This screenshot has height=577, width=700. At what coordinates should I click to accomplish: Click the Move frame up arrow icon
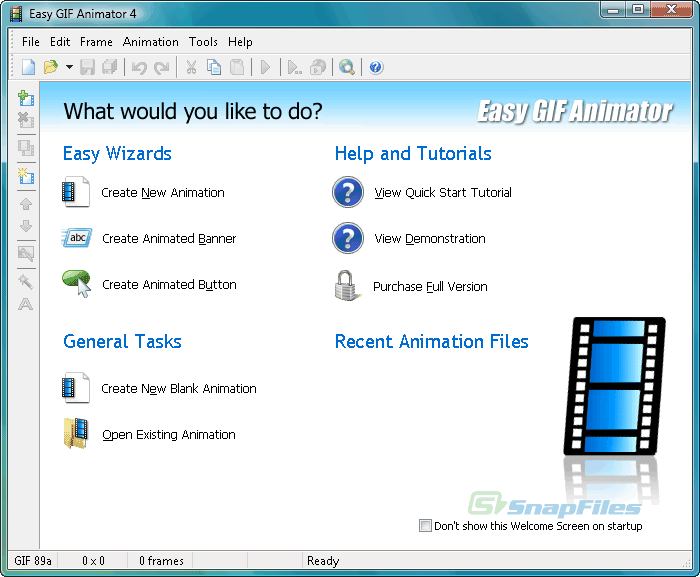(26, 204)
